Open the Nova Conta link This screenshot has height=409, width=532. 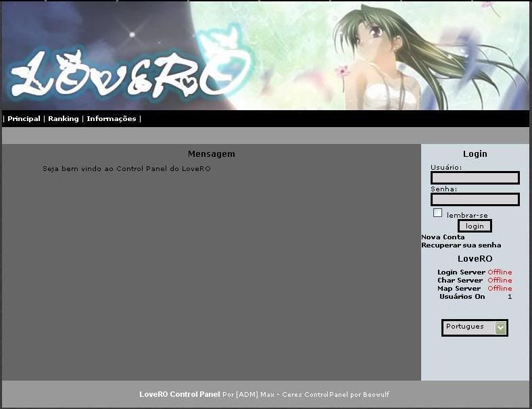443,237
